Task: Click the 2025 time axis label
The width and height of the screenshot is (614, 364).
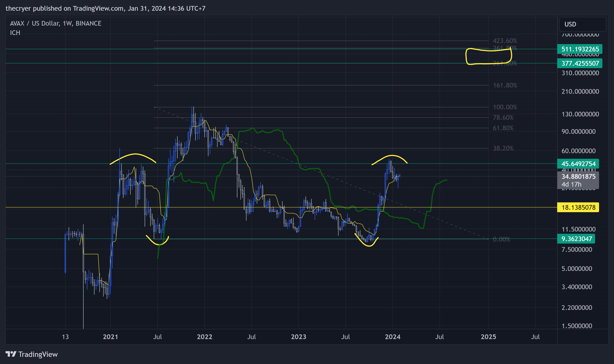Action: click(x=488, y=337)
